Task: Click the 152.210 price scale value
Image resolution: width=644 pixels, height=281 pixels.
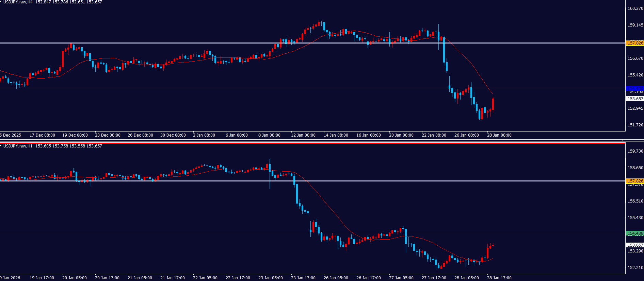Action: [x=635, y=268]
